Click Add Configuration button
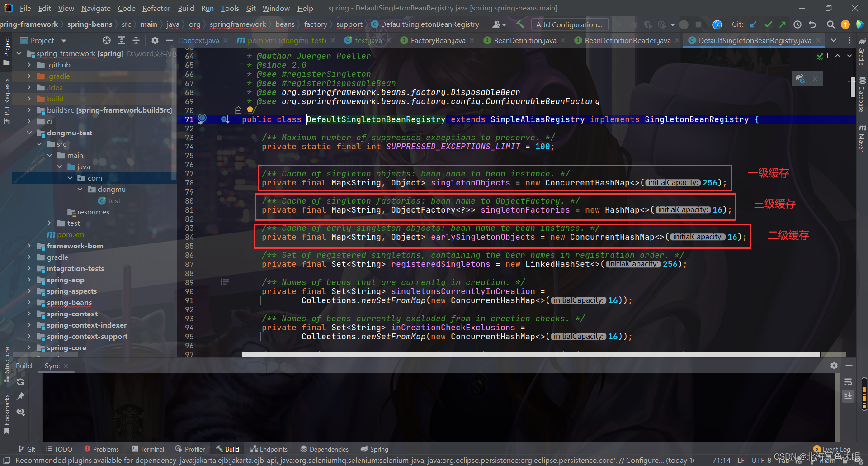The width and height of the screenshot is (868, 466). coord(569,24)
